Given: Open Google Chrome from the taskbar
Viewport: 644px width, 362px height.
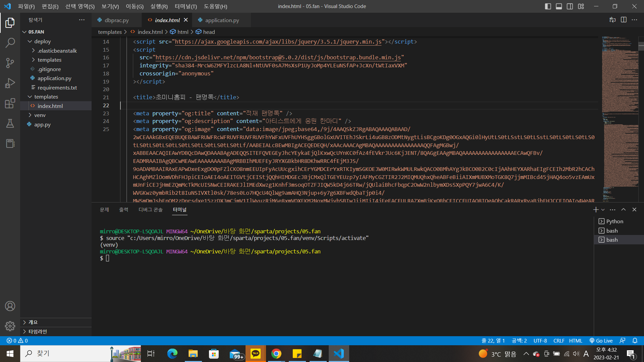Looking at the screenshot, I should tap(276, 354).
